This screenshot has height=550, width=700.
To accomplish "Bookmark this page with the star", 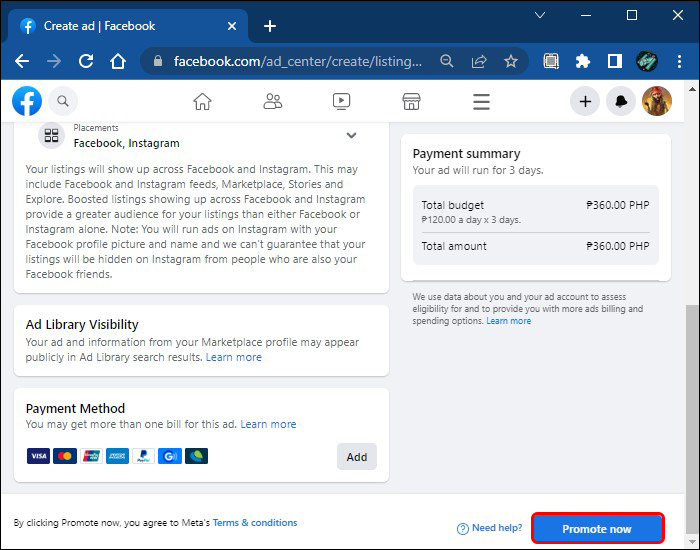I will [x=511, y=61].
